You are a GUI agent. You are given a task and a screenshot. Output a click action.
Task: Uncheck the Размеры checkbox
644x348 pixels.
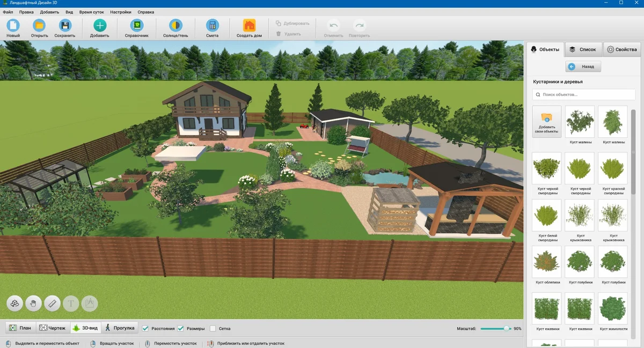tap(181, 328)
